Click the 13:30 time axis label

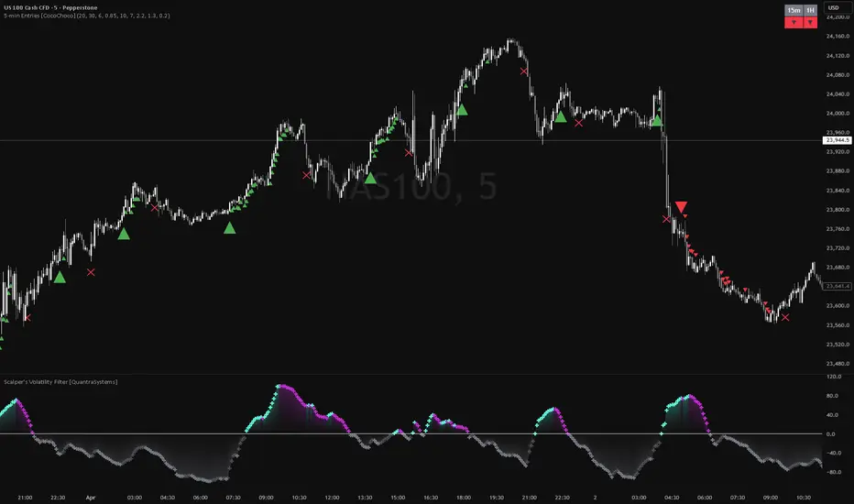(x=365, y=498)
